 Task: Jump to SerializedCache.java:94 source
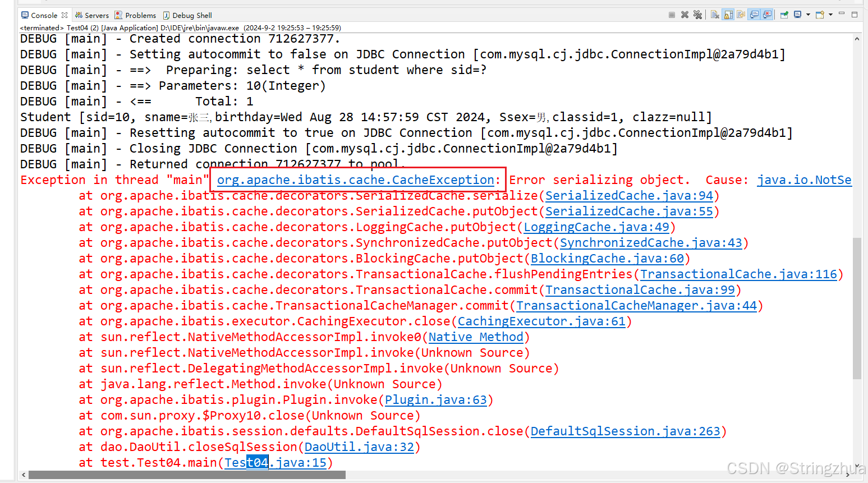[629, 196]
